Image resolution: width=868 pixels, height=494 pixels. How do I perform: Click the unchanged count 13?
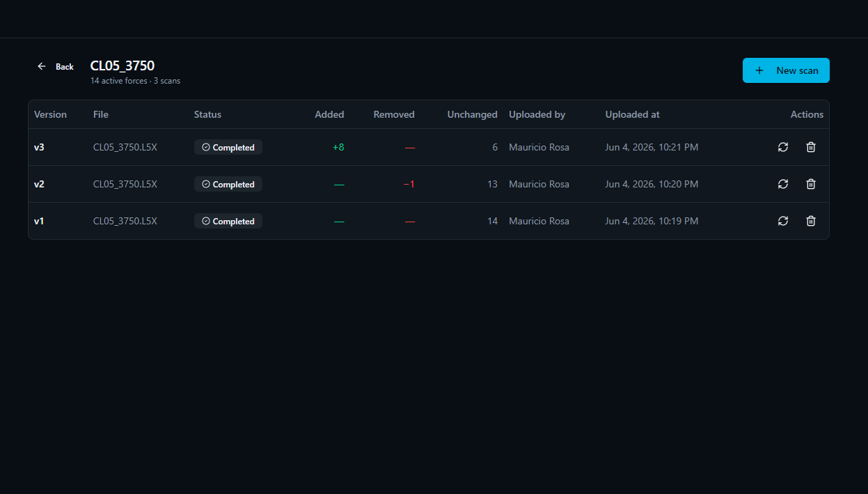[492, 184]
